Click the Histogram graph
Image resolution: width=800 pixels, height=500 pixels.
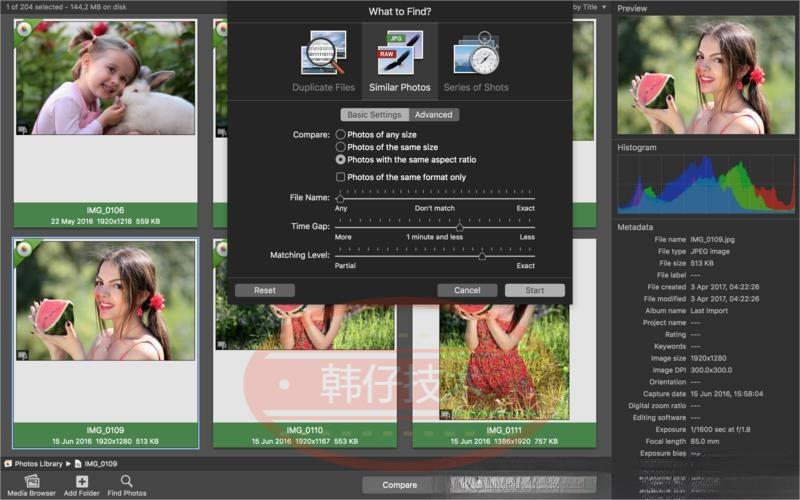[706, 184]
